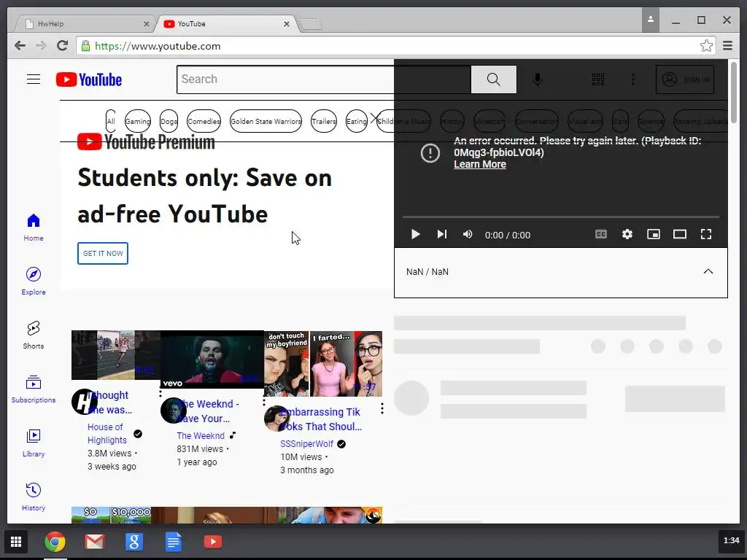Click in the YouTube search field

pyautogui.click(x=324, y=79)
